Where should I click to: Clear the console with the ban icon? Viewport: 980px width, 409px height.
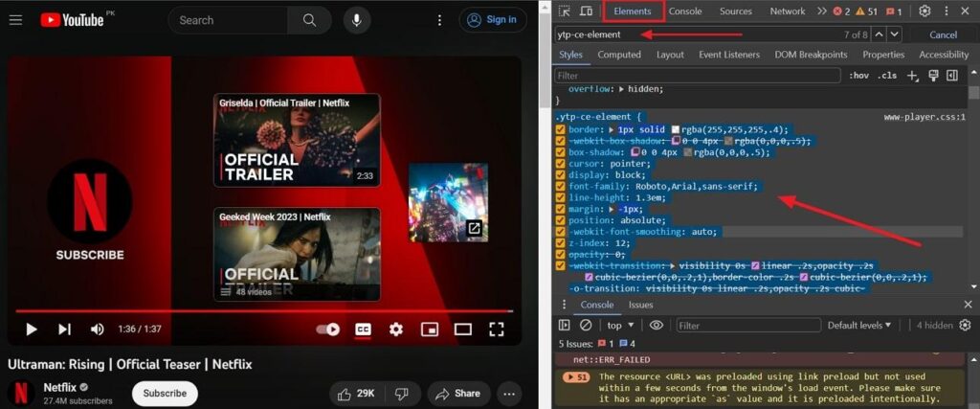click(586, 326)
